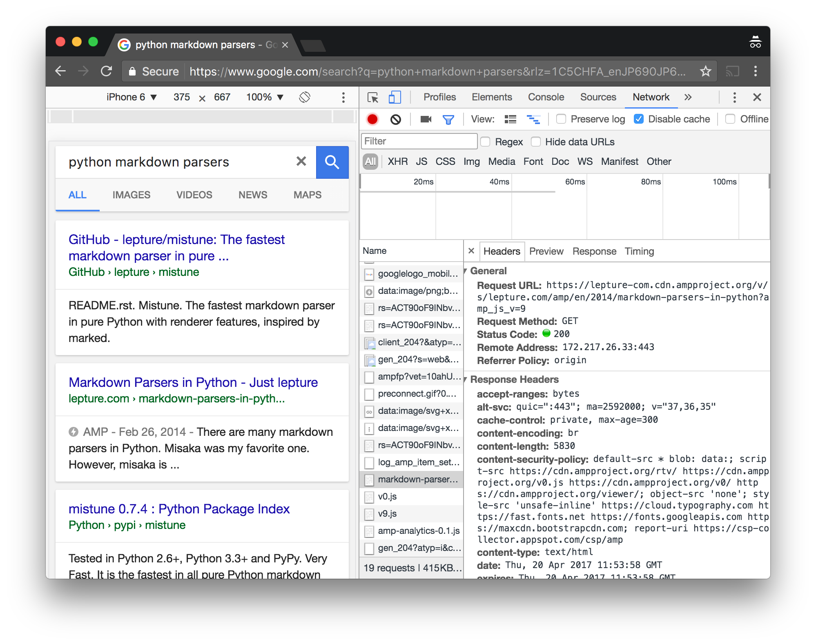Activate the inspect element picker icon
Viewport: 816px width, 644px height.
click(x=372, y=97)
